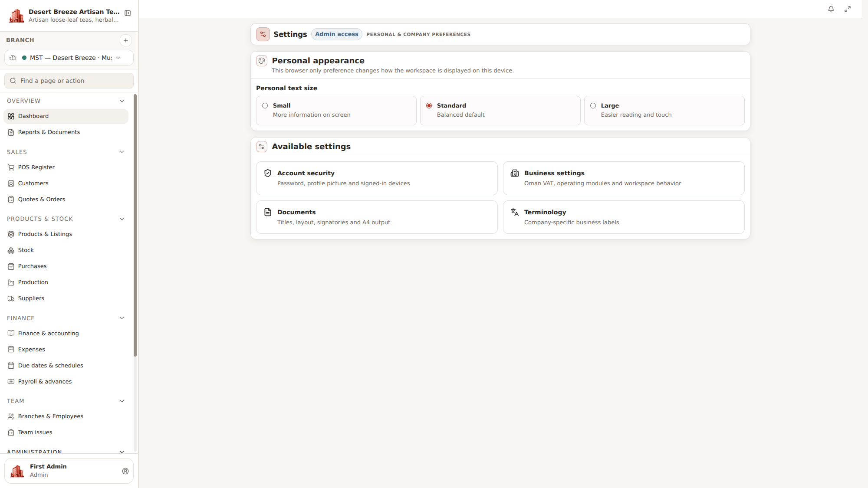
Task: Collapse the Products & Stock section chevron
Action: pos(122,219)
